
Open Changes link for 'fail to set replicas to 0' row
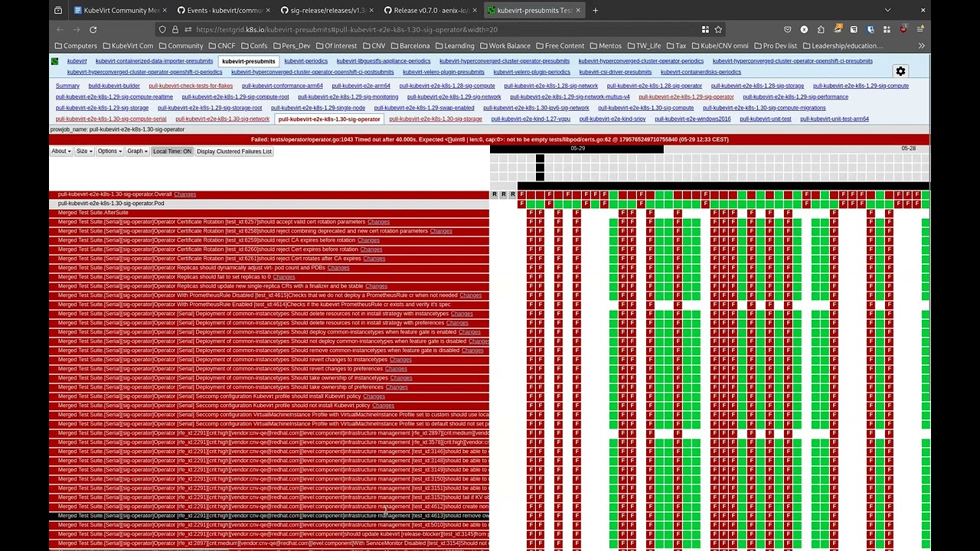coord(284,277)
